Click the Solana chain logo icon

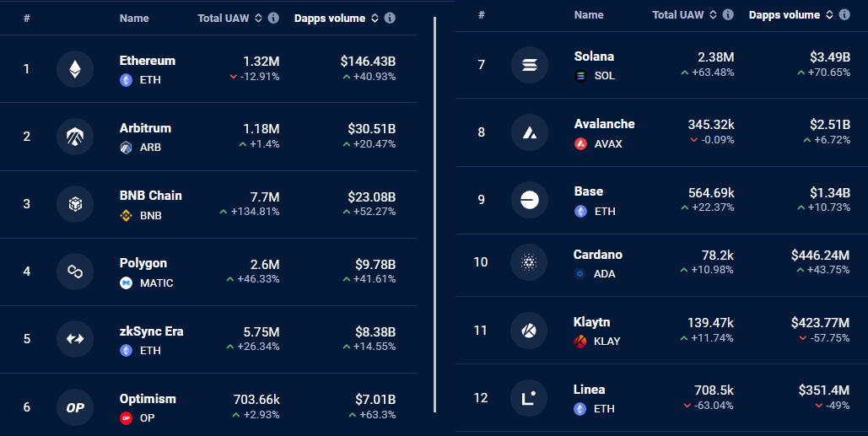click(x=530, y=65)
